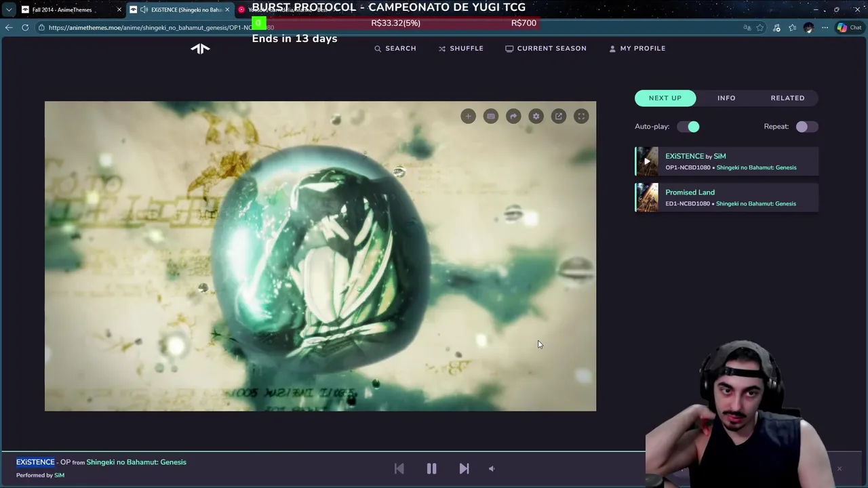Open CURRENT SEASON page
Image resolution: width=868 pixels, height=488 pixels.
coord(546,48)
